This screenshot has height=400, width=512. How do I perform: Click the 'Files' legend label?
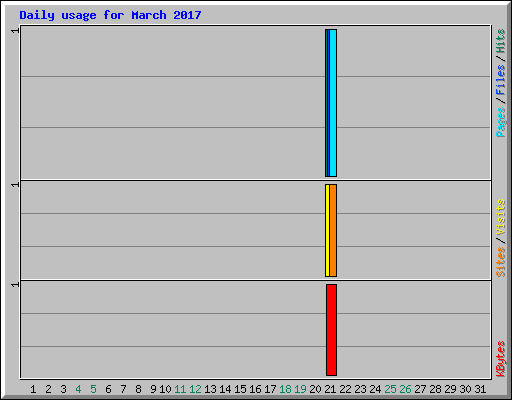pyautogui.click(x=500, y=80)
